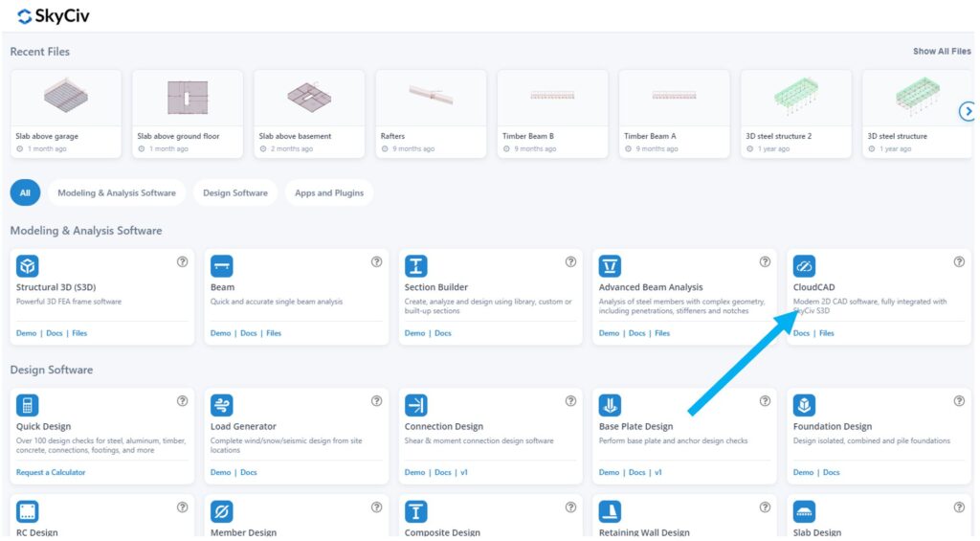Image resolution: width=980 pixels, height=541 pixels.
Task: Open 3D steel structure 2 file
Action: coord(796,114)
